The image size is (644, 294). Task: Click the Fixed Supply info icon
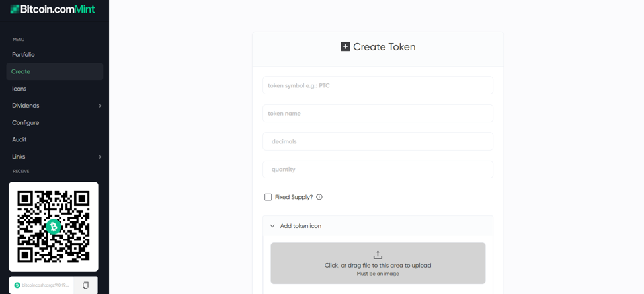(319, 197)
